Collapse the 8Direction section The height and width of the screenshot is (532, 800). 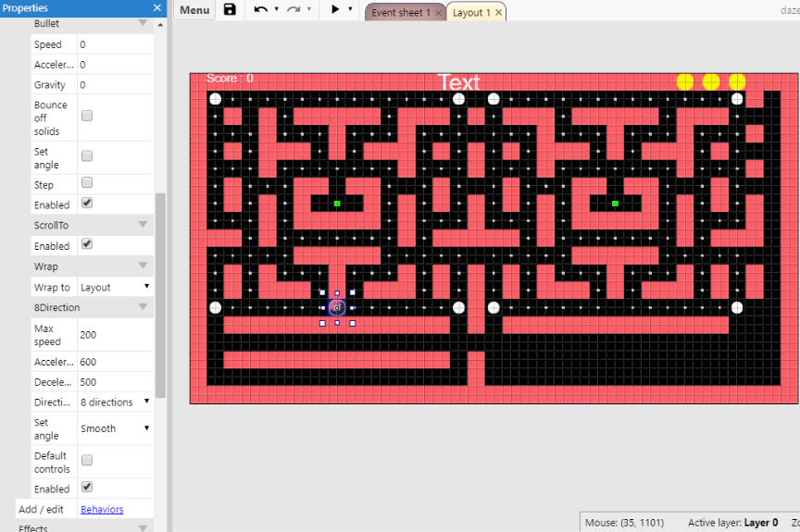click(x=143, y=306)
